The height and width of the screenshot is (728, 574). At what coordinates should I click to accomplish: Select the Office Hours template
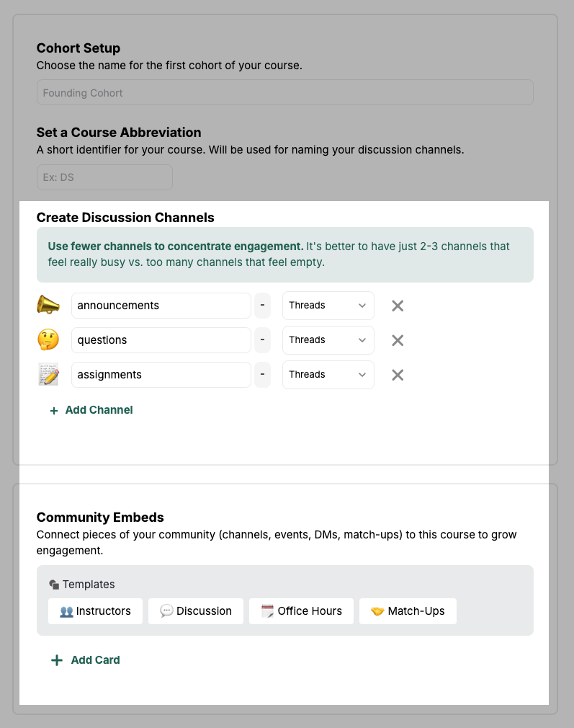pyautogui.click(x=301, y=611)
